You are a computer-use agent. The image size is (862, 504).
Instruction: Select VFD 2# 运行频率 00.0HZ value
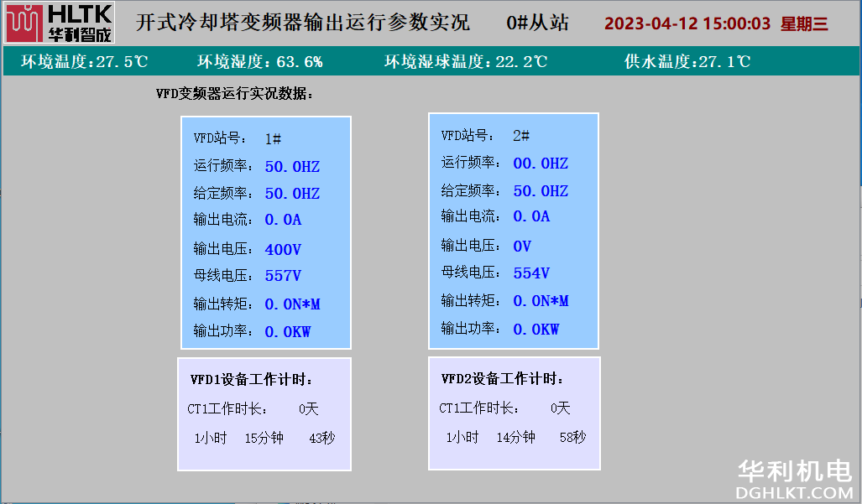pos(541,164)
